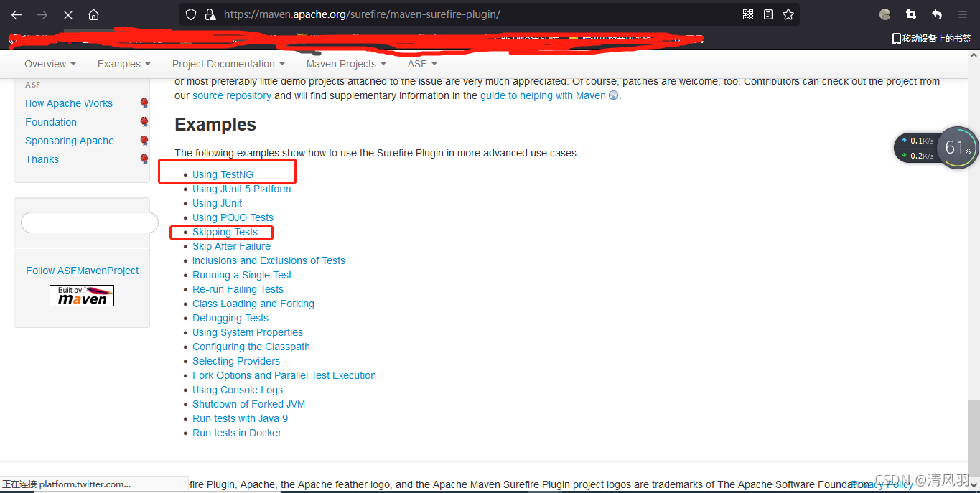This screenshot has width=980, height=493.
Task: Toggle reader view icon in the address bar
Action: point(768,14)
